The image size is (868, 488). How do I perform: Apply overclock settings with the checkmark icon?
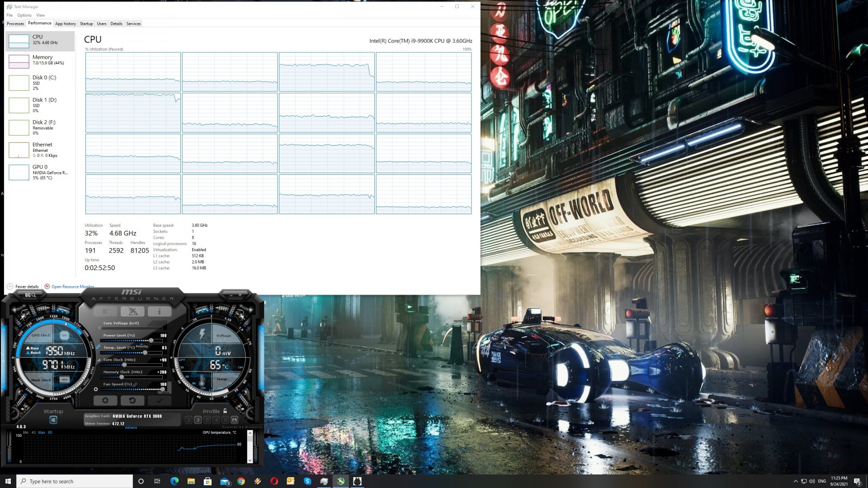(x=159, y=401)
